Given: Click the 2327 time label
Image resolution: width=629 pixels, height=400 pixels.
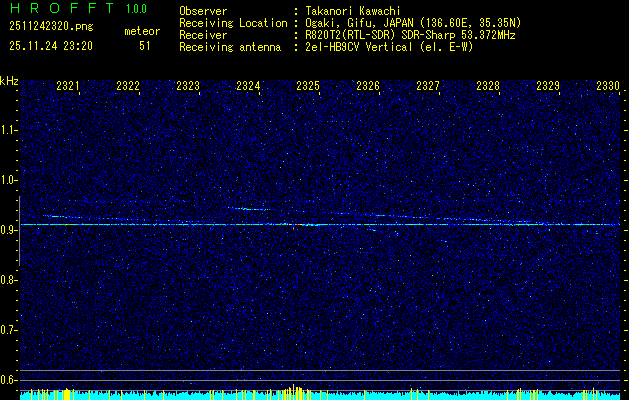Looking at the screenshot, I should [x=428, y=87].
